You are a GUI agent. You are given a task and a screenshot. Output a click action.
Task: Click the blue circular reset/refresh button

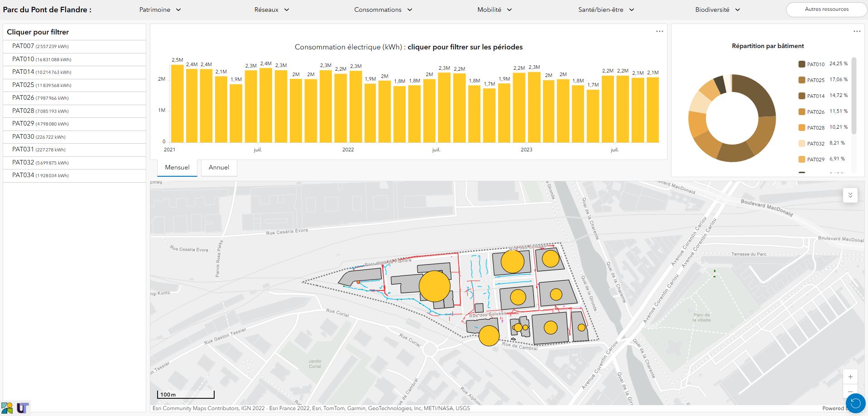(855, 403)
